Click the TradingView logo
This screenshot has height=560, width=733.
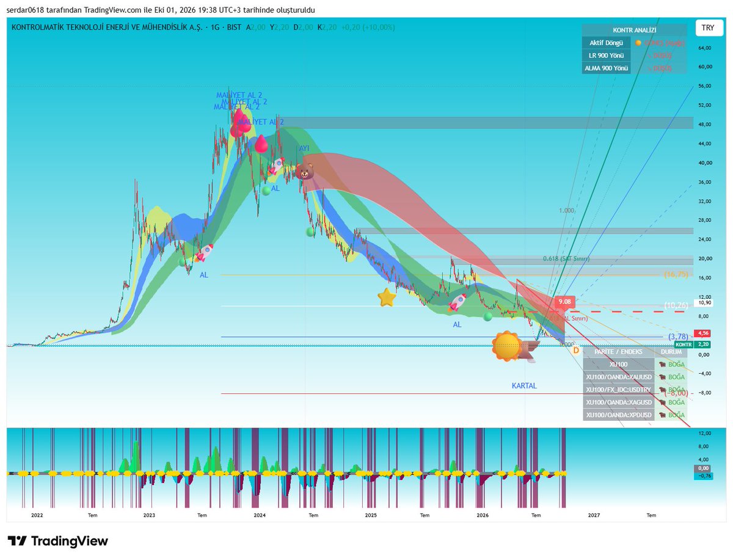(58, 541)
